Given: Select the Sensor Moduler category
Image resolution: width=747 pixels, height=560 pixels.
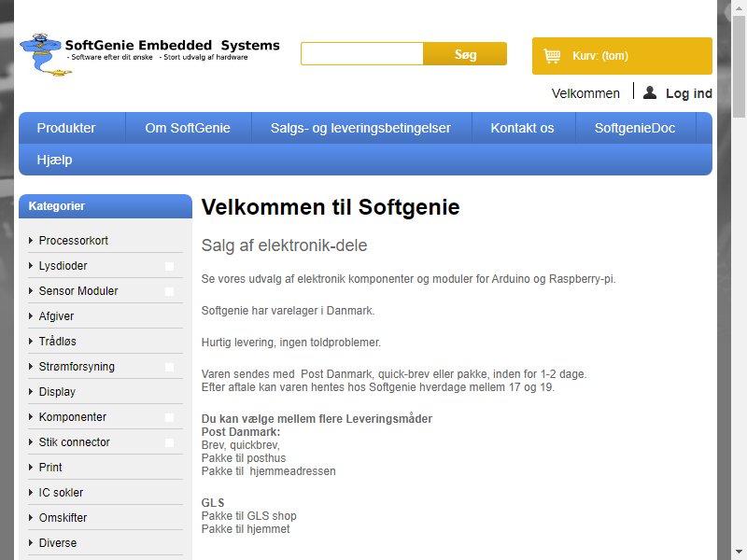Looking at the screenshot, I should 78,291.
